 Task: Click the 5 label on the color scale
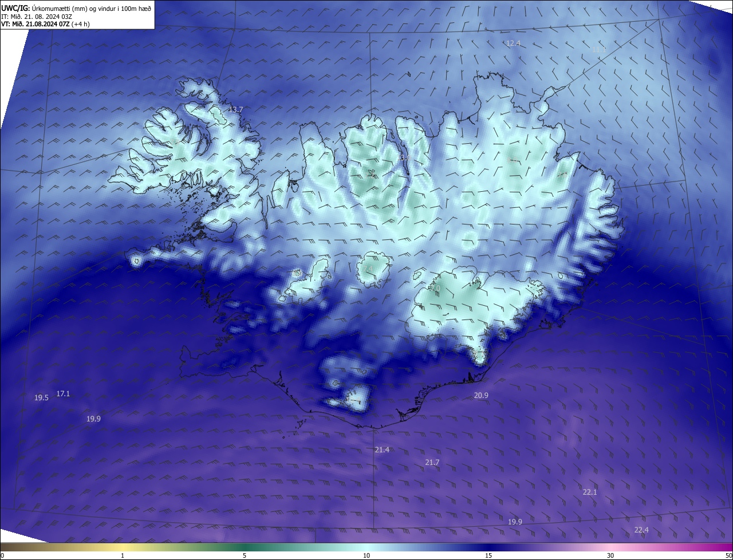(245, 556)
